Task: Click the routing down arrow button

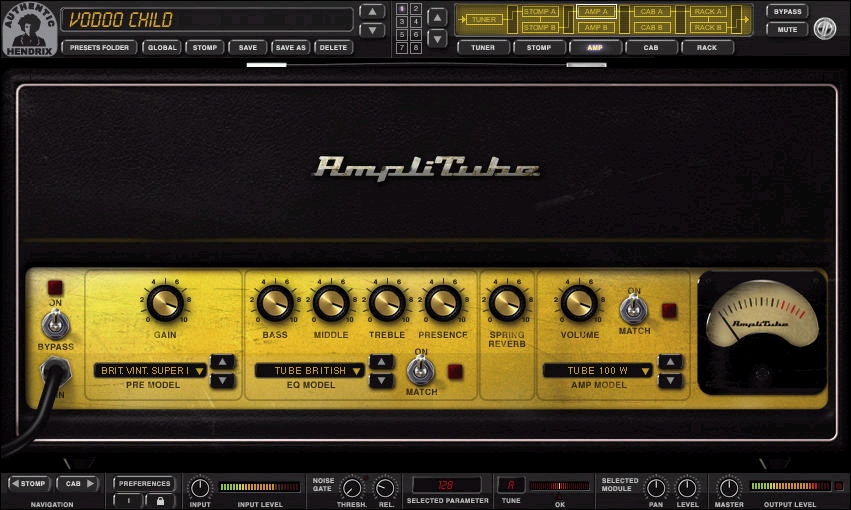Action: click(x=437, y=39)
